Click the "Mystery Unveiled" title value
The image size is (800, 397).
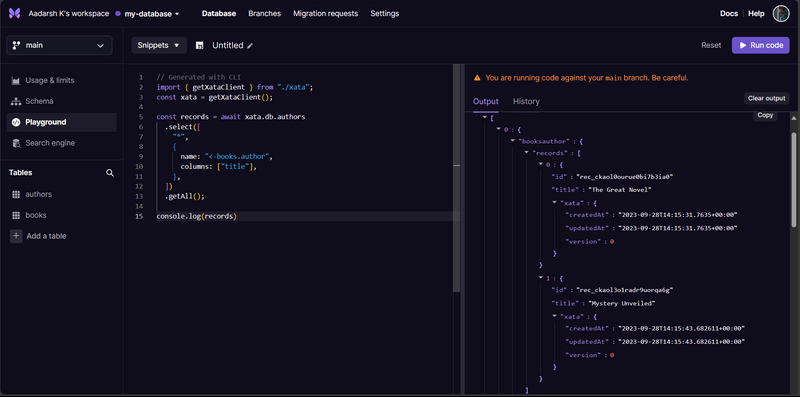coord(621,304)
